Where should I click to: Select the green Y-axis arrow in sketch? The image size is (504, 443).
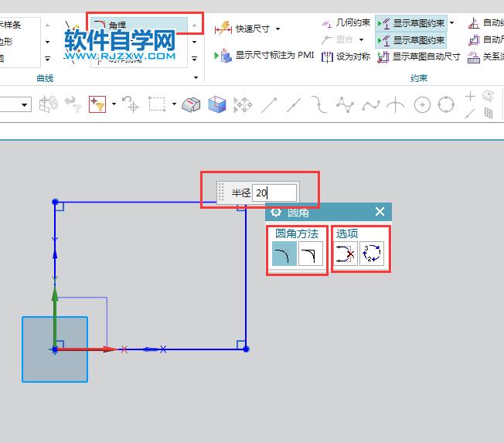pos(55,319)
